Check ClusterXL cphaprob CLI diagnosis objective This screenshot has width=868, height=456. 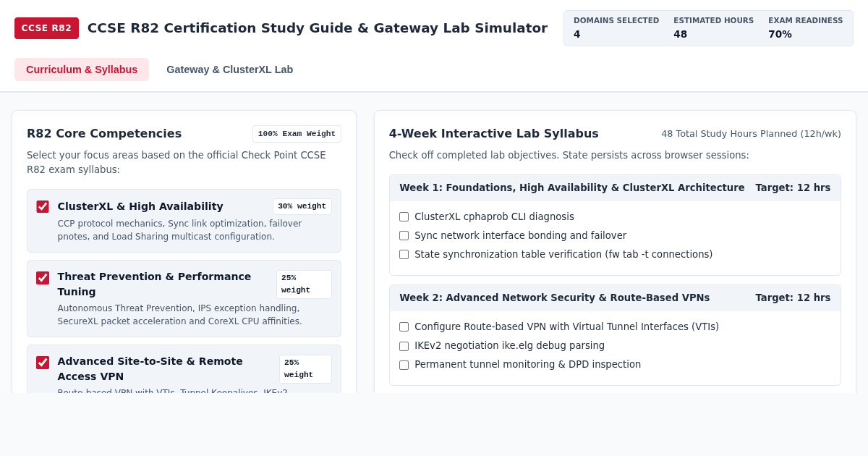(404, 216)
